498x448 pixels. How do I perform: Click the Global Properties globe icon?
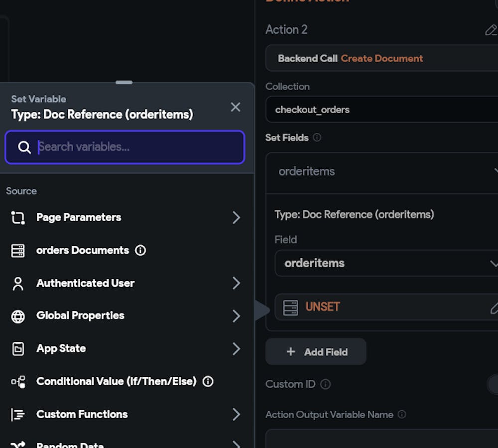click(18, 316)
